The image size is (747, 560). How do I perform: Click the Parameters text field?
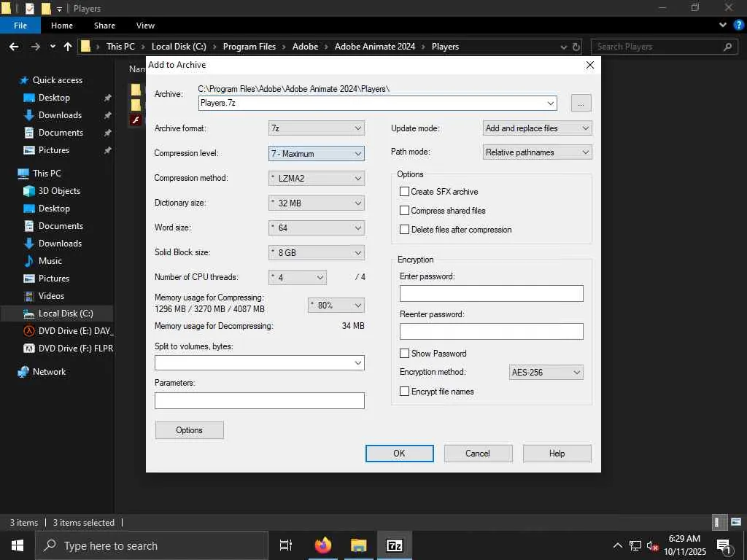(x=259, y=400)
